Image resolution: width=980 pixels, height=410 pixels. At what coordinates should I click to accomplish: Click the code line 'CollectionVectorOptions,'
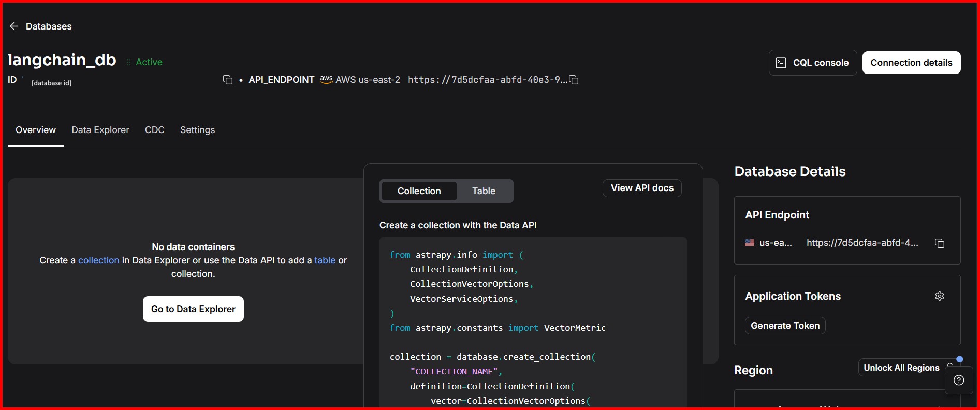click(472, 284)
